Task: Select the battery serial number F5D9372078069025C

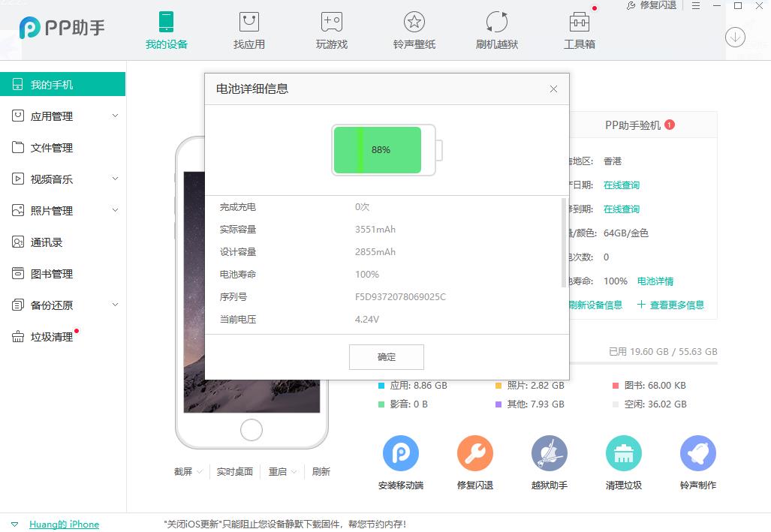Action: coord(400,297)
